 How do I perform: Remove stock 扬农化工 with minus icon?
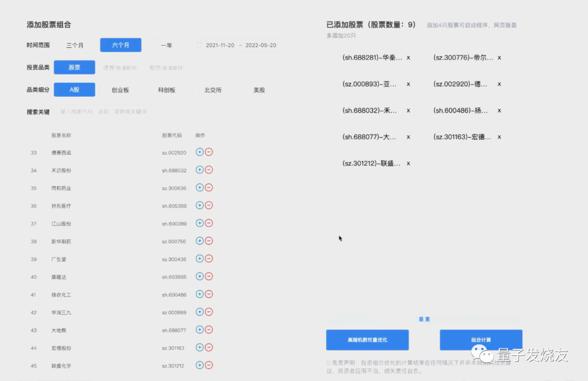[209, 294]
